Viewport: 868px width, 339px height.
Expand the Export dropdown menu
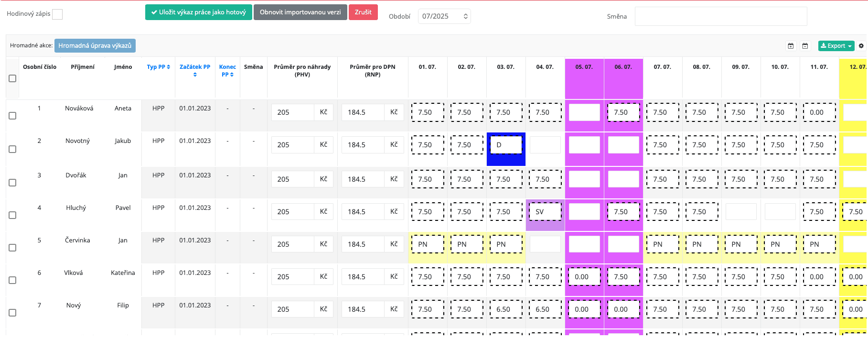click(836, 46)
